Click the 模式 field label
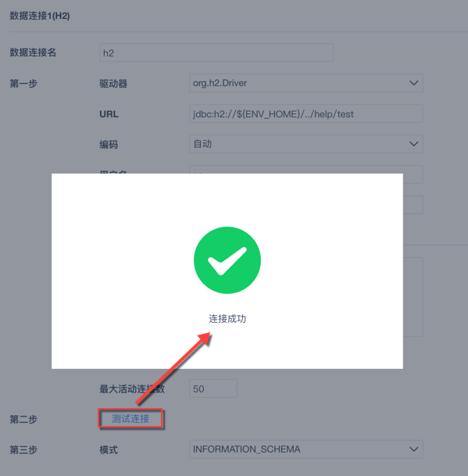 coord(109,449)
